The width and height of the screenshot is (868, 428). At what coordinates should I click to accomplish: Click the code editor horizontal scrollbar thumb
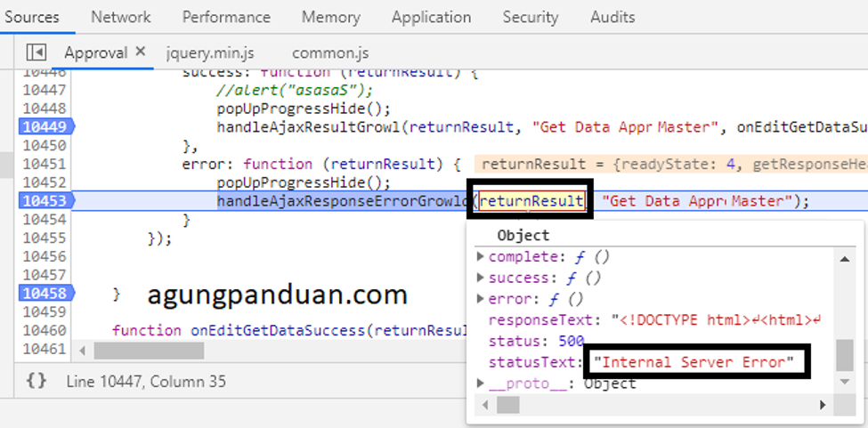tap(149, 350)
